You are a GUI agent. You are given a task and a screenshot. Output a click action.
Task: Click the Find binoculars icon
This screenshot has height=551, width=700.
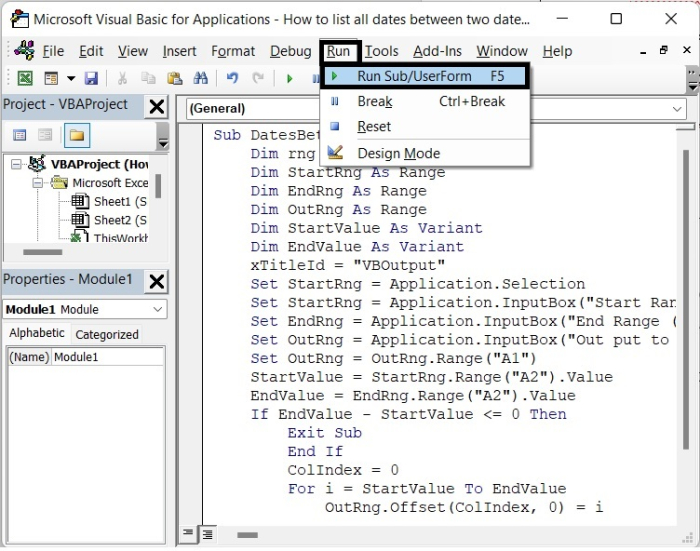[x=200, y=78]
